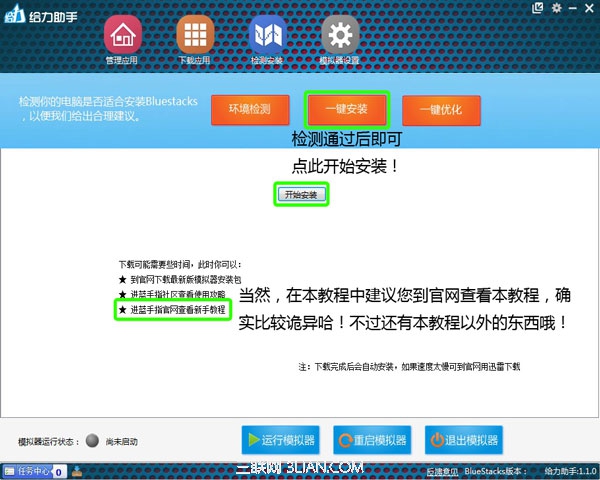Screen dimensions: 600x480
Task: Minimize the 给力助手 window
Action: pyautogui.click(x=573, y=8)
